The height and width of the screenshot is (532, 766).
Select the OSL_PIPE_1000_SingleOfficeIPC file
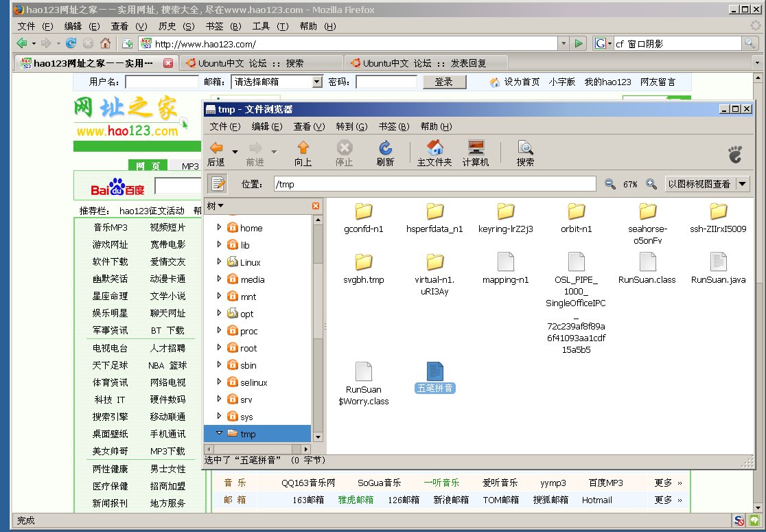[x=577, y=262]
